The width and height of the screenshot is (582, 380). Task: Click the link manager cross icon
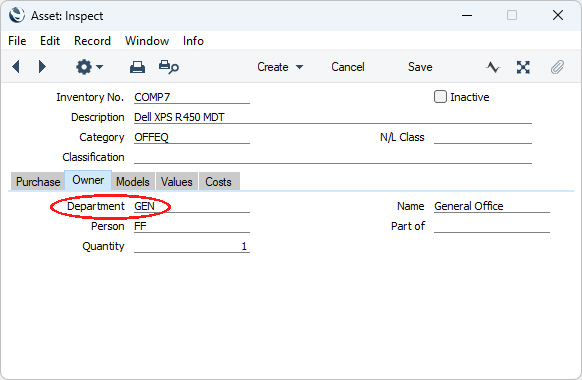coord(523,67)
